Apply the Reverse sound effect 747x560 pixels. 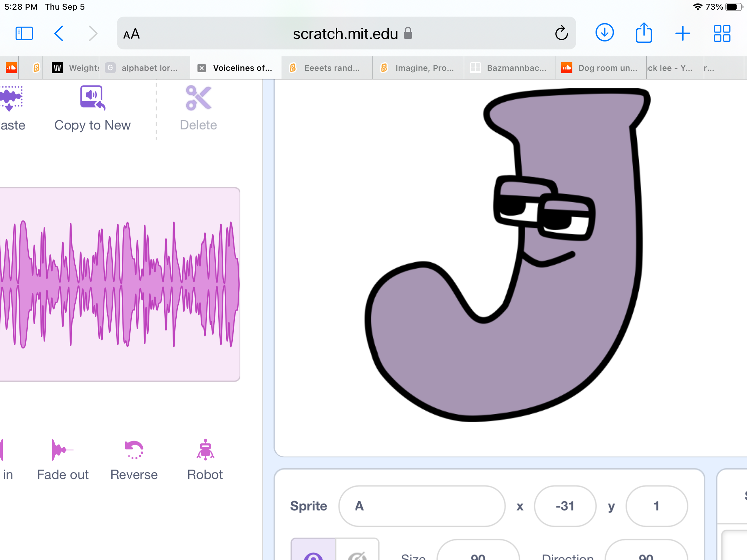click(x=134, y=460)
